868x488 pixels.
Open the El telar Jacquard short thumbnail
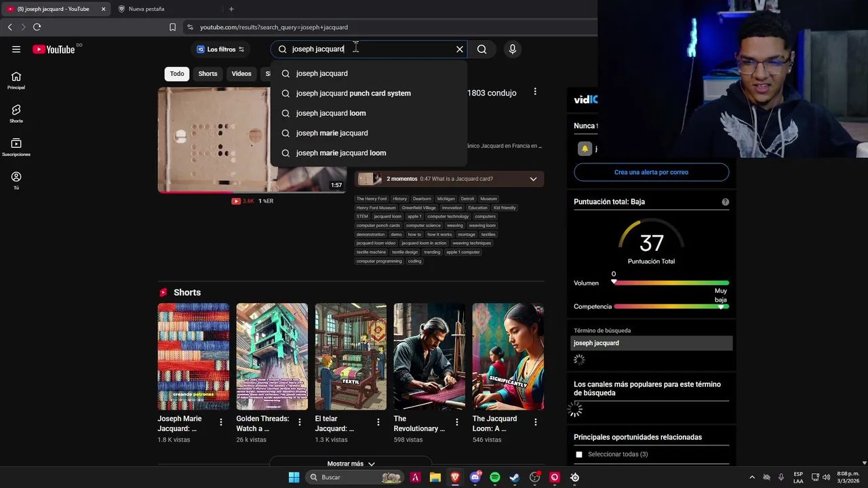point(351,357)
